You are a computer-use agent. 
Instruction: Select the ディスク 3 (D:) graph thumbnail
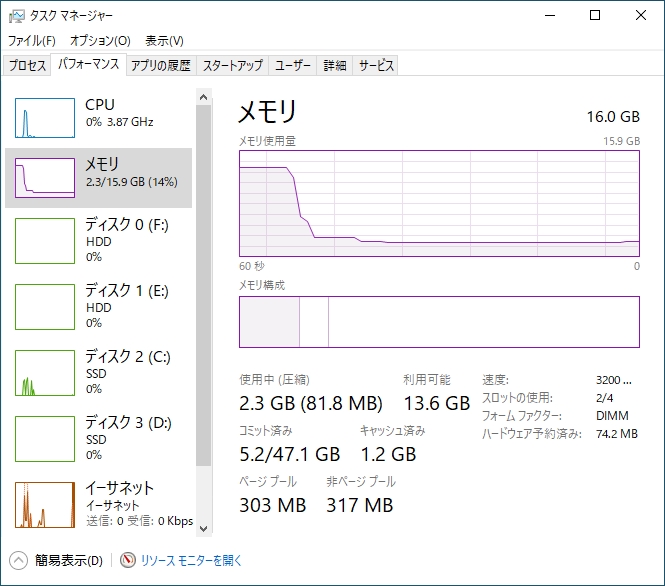point(45,439)
